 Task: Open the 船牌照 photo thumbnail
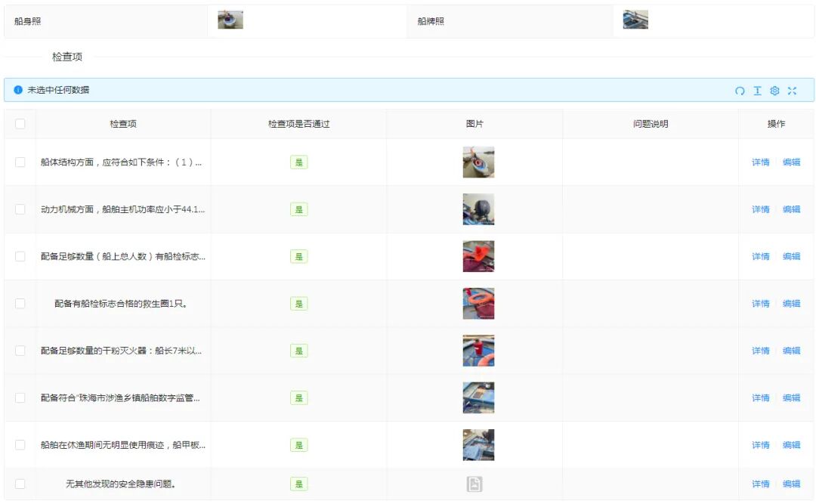[x=635, y=20]
